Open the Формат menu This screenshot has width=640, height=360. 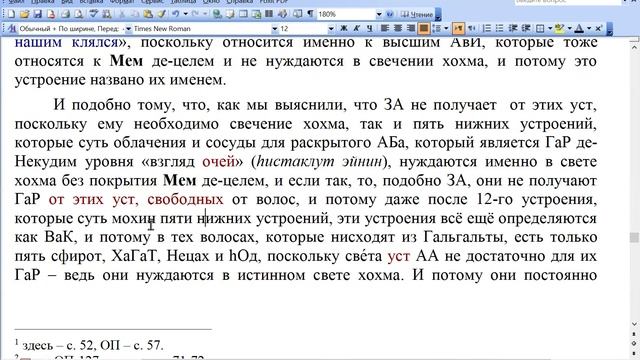pyautogui.click(x=122, y=2)
